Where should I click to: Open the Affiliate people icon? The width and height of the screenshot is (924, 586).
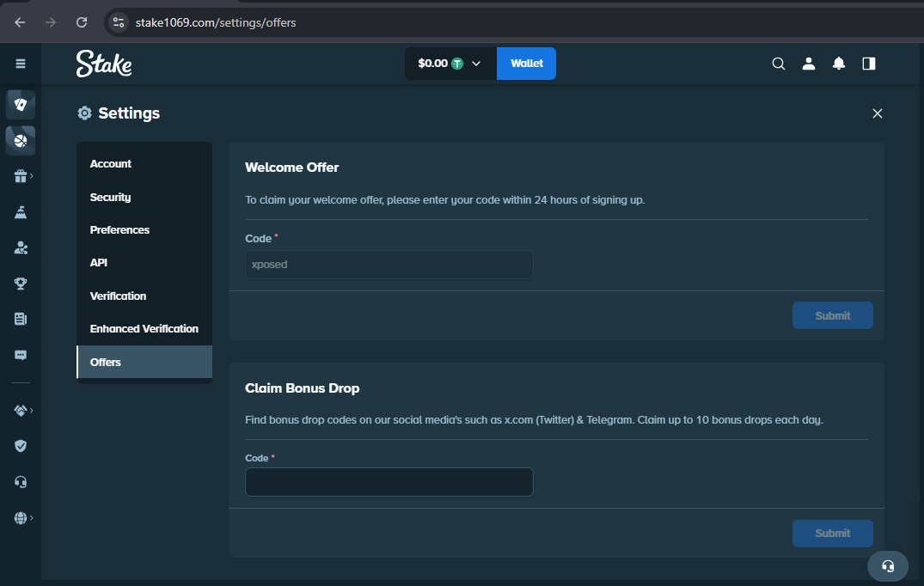coord(21,247)
